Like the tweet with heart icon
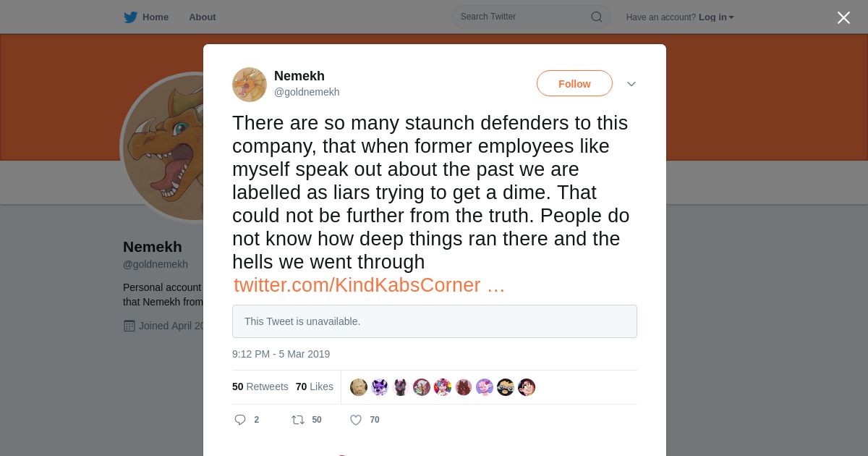The width and height of the screenshot is (868, 456). [356, 420]
